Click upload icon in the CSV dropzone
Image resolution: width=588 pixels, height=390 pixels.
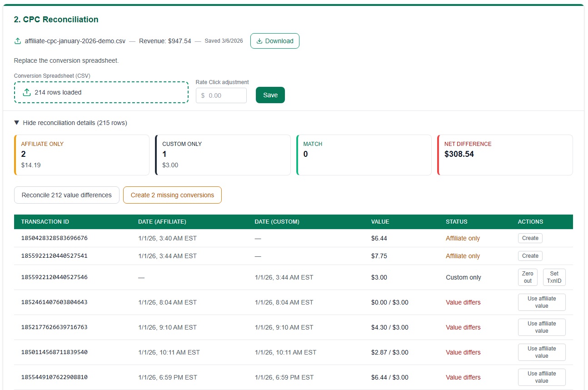[x=27, y=92]
